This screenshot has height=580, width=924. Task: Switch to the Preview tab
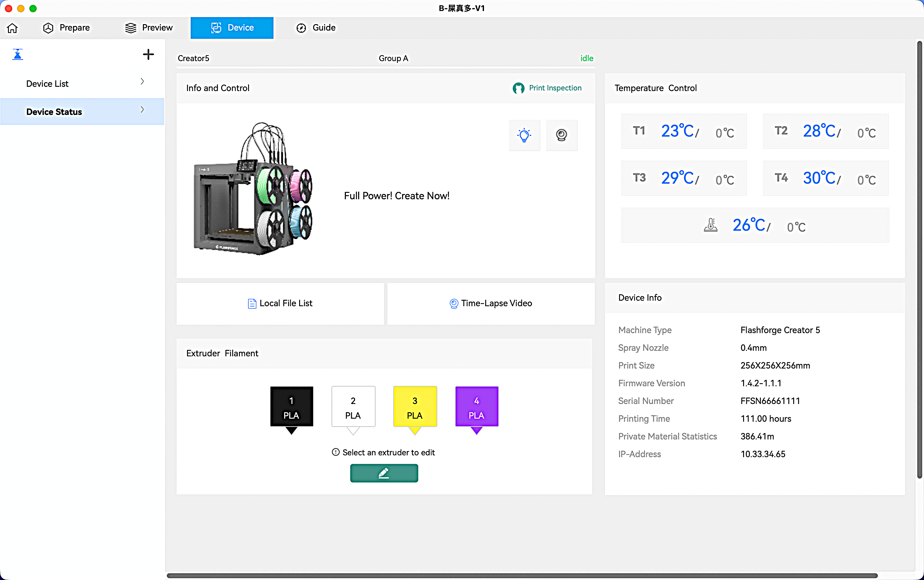[x=149, y=28]
